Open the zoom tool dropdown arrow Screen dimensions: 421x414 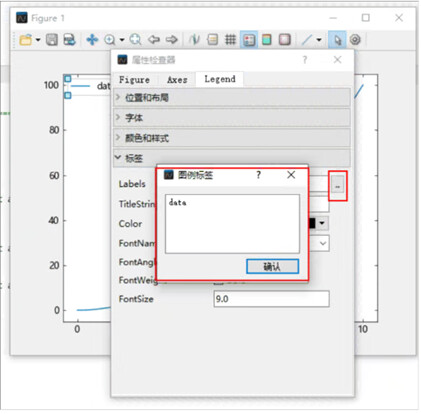tap(122, 40)
